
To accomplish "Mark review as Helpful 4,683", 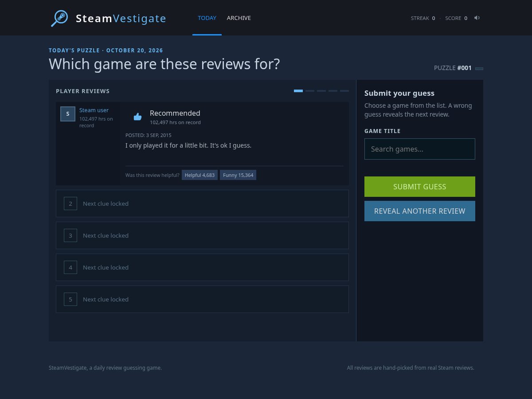I will pos(199,175).
